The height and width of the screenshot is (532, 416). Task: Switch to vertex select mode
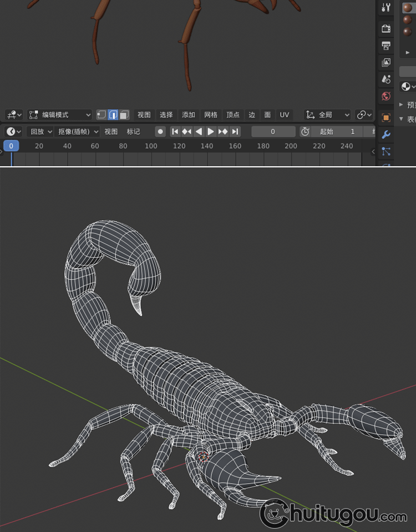click(102, 115)
